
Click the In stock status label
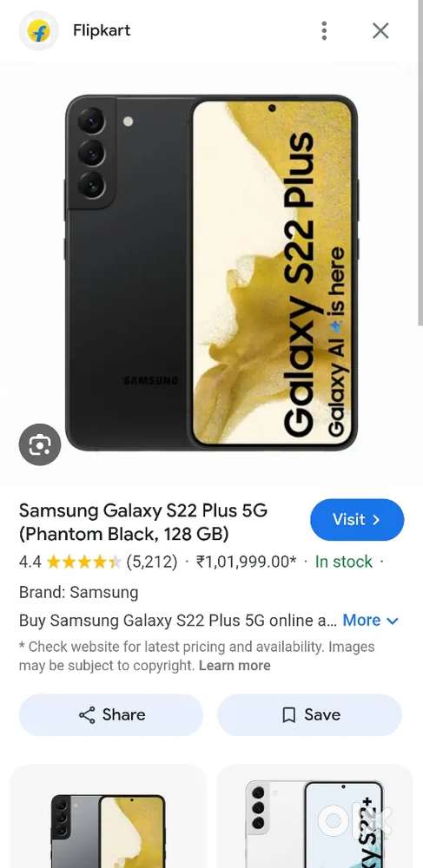(343, 562)
